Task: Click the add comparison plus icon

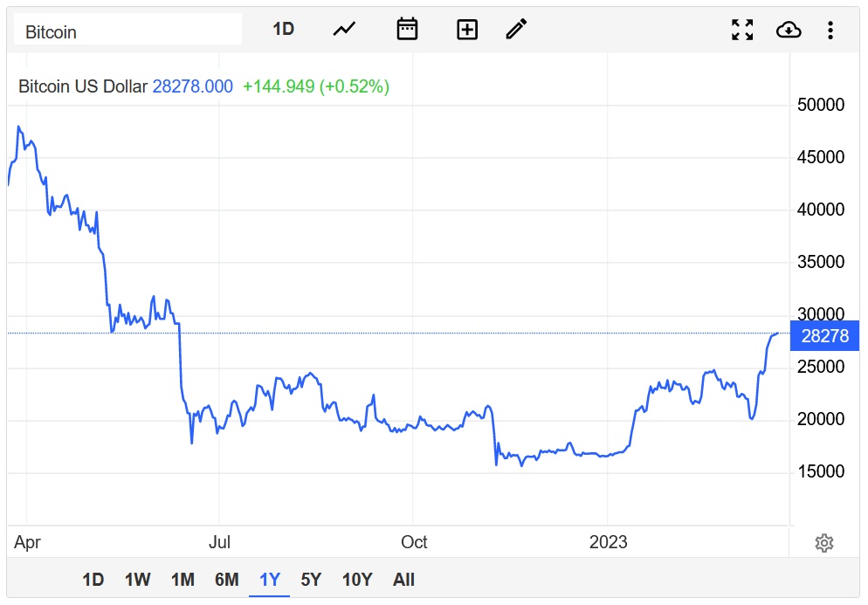Action: tap(467, 29)
